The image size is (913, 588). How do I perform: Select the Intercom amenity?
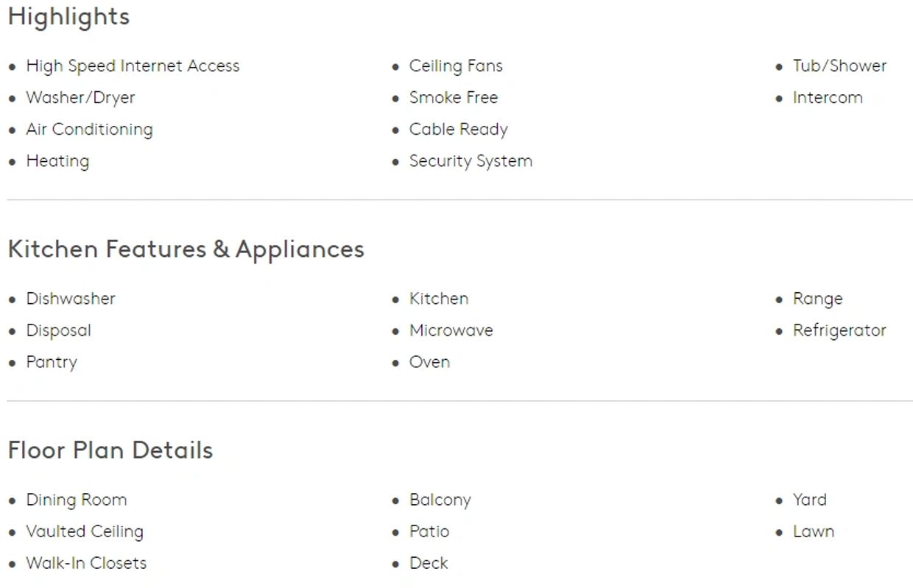pos(828,98)
